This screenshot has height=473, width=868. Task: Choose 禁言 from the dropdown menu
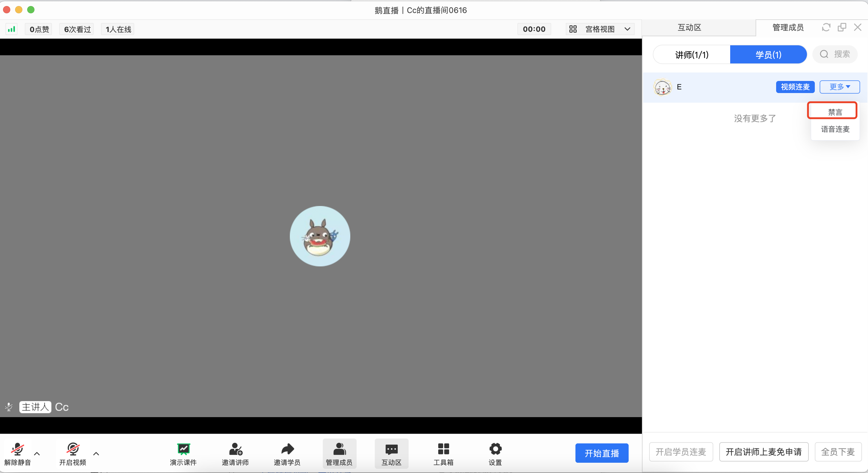pyautogui.click(x=835, y=112)
